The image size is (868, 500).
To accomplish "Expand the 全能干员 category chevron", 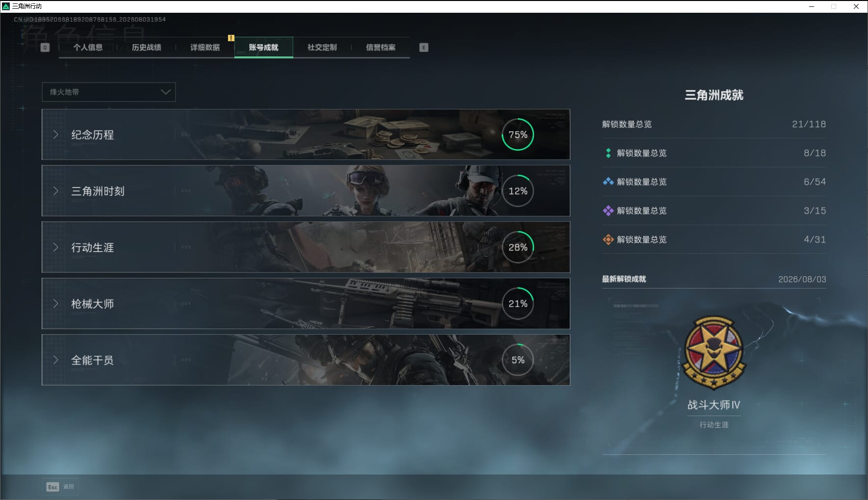I will click(x=56, y=360).
